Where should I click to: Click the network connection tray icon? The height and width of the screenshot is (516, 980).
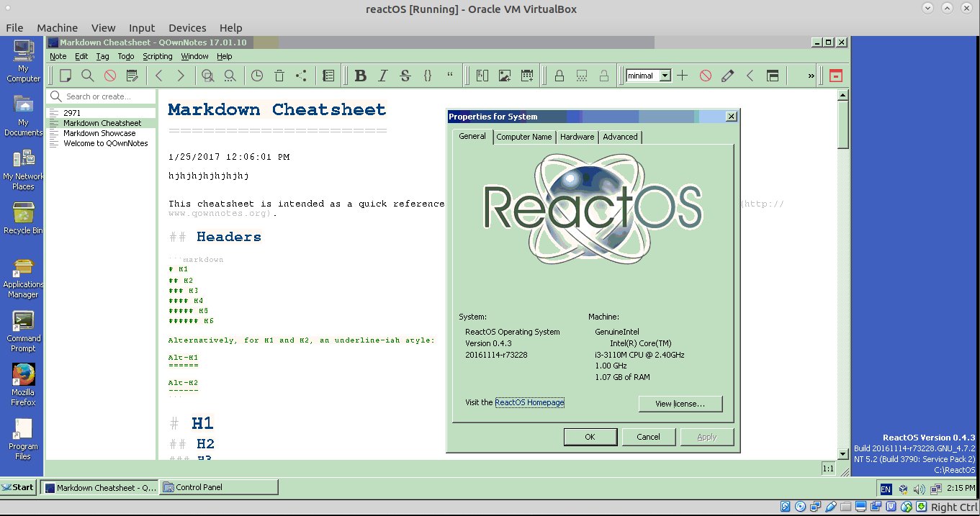[x=935, y=489]
